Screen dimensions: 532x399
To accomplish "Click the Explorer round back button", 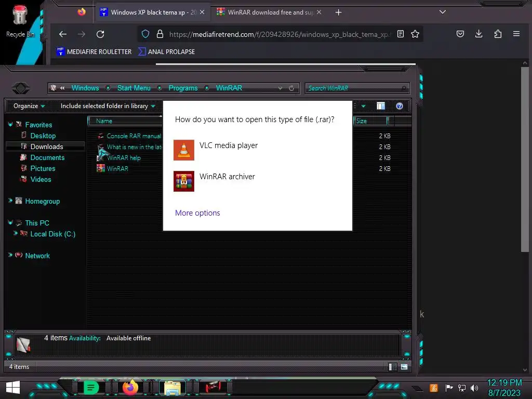I will (x=21, y=88).
